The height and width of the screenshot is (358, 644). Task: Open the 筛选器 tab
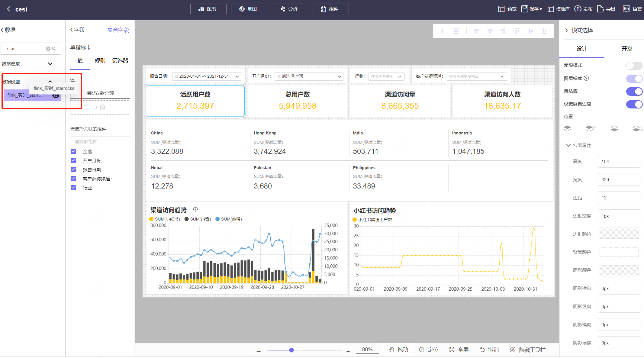(x=120, y=61)
